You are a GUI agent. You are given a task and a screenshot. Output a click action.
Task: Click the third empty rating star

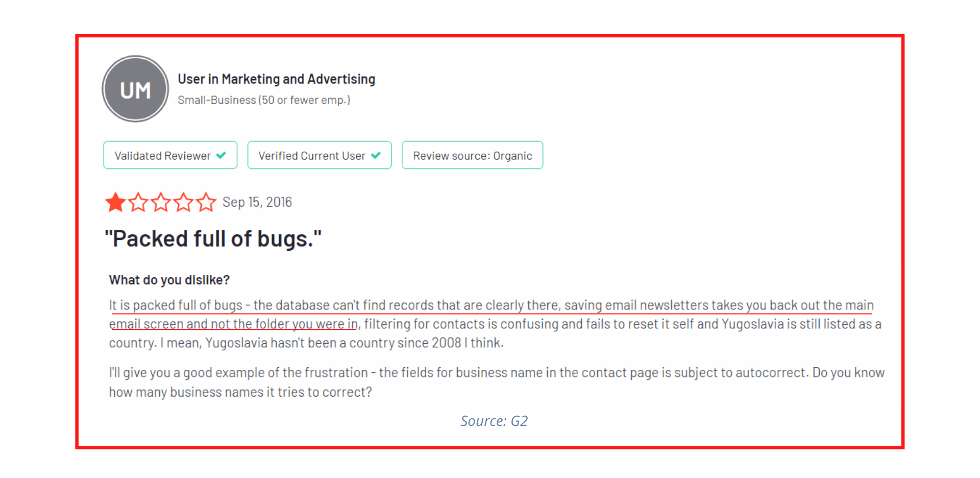coord(161,202)
